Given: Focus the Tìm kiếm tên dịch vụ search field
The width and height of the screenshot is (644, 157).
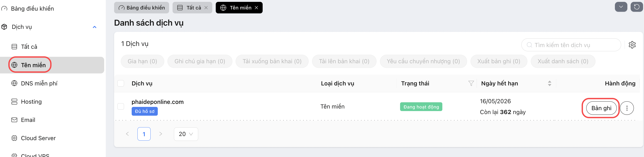Looking at the screenshot, I should pyautogui.click(x=571, y=45).
